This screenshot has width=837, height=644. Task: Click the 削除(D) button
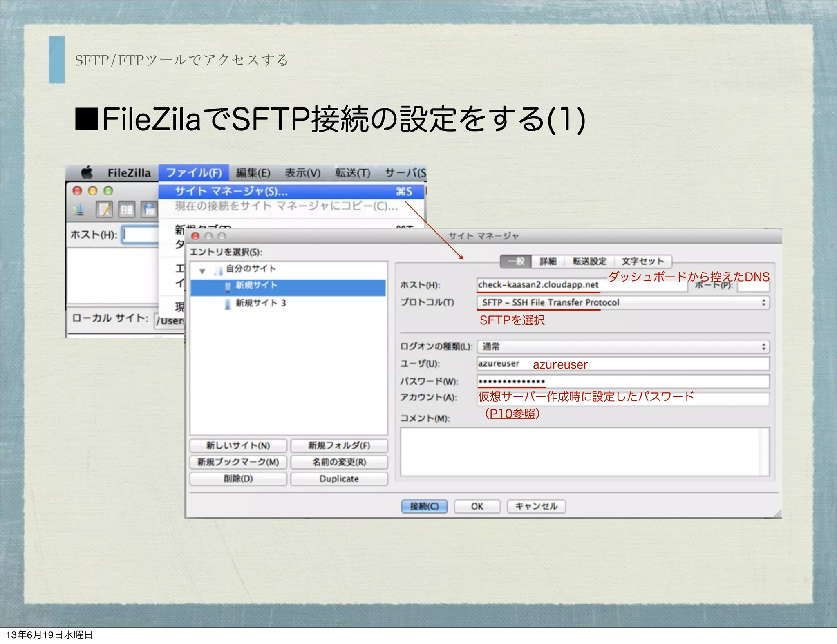[x=238, y=479]
